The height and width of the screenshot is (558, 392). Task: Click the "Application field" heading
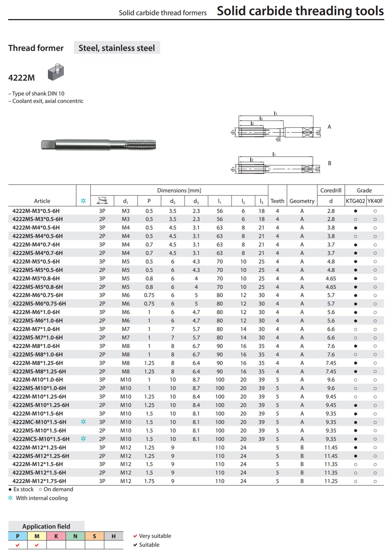click(x=46, y=526)
